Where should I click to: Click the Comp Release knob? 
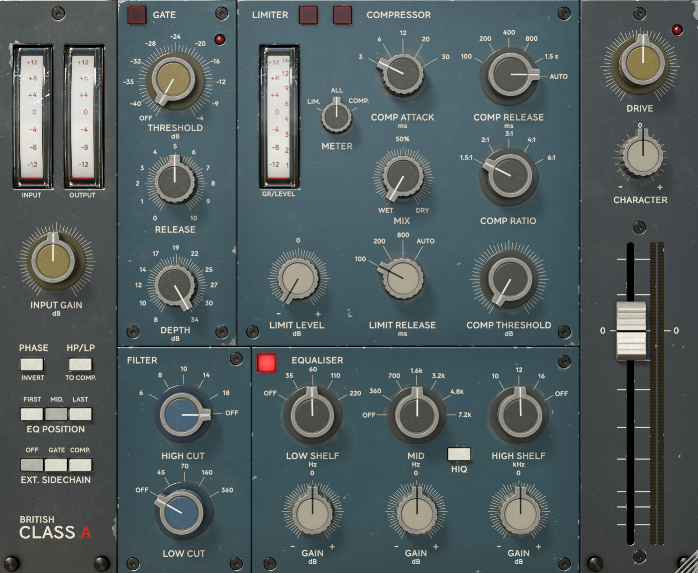pyautogui.click(x=509, y=75)
